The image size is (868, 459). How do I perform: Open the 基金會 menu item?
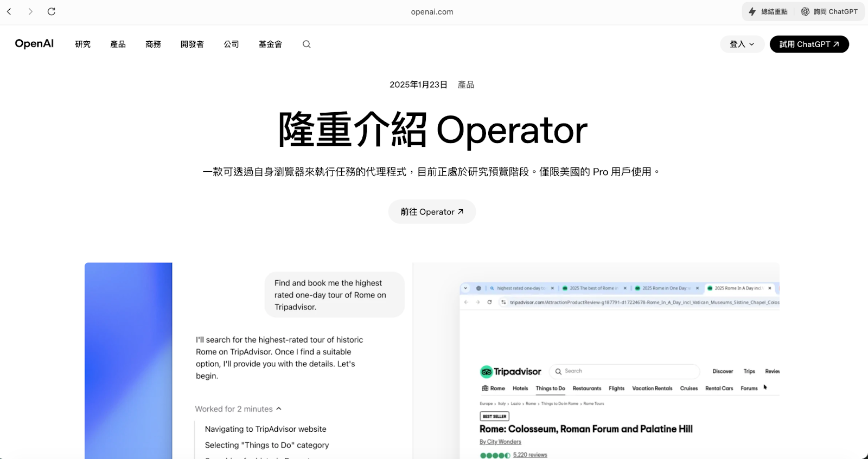(270, 44)
